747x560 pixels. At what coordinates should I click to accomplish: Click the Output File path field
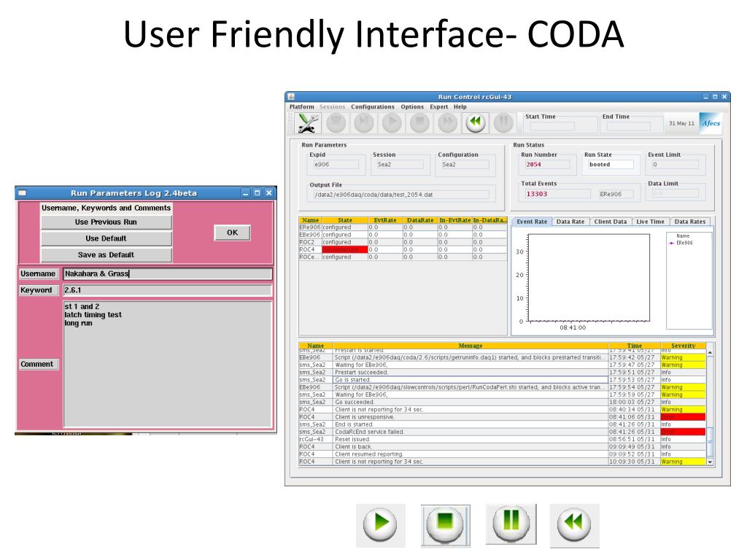click(x=400, y=194)
